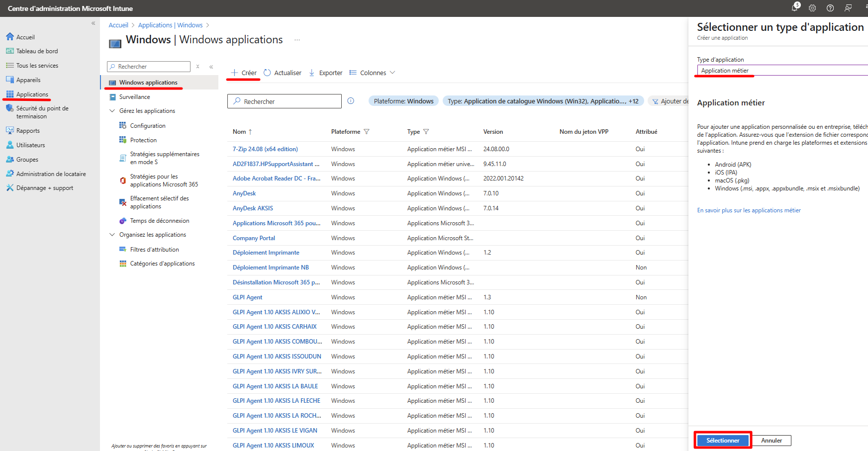Click the Stratégies pour les applications Microsoft 365 icon

point(123,180)
